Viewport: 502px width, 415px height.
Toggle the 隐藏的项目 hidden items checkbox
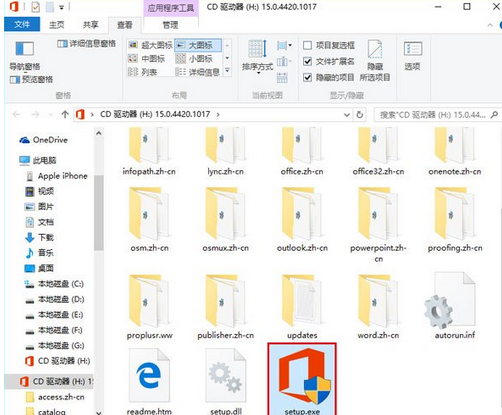tap(329, 78)
